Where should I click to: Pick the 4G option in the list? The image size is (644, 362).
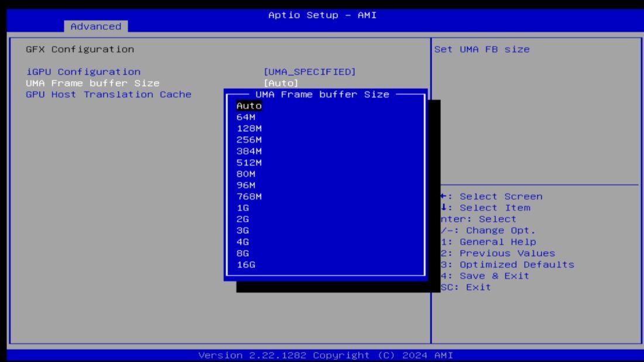pos(243,242)
